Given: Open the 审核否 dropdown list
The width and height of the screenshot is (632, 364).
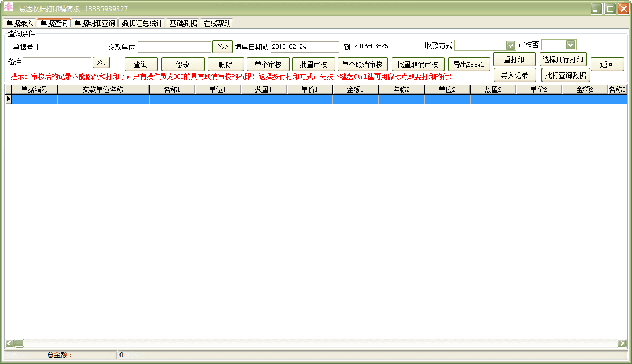Looking at the screenshot, I should [570, 45].
